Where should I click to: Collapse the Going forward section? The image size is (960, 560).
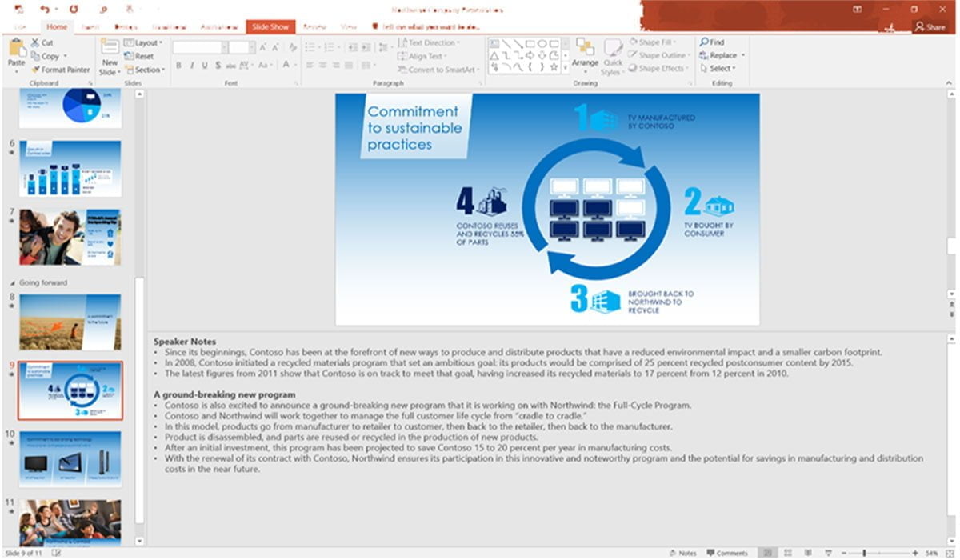(12, 282)
